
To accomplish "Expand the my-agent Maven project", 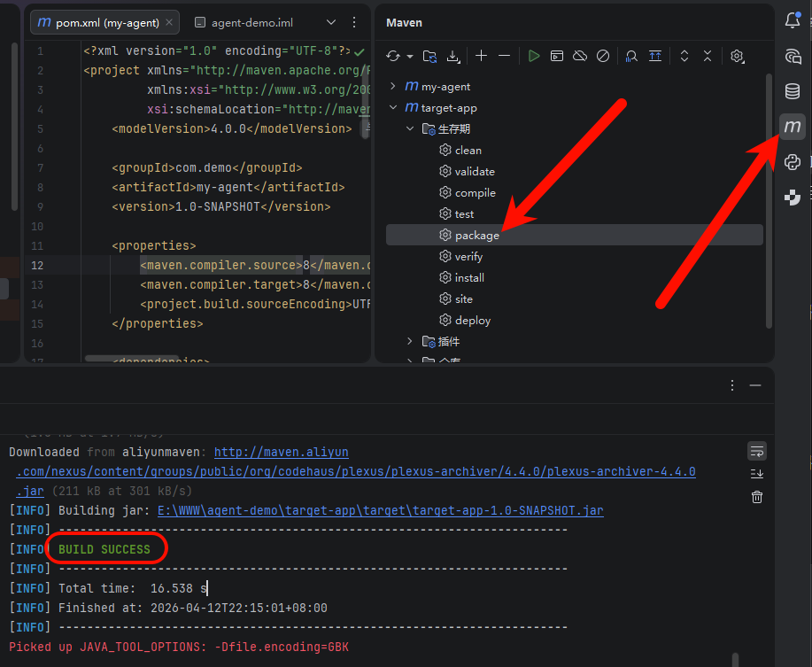I will pyautogui.click(x=393, y=86).
